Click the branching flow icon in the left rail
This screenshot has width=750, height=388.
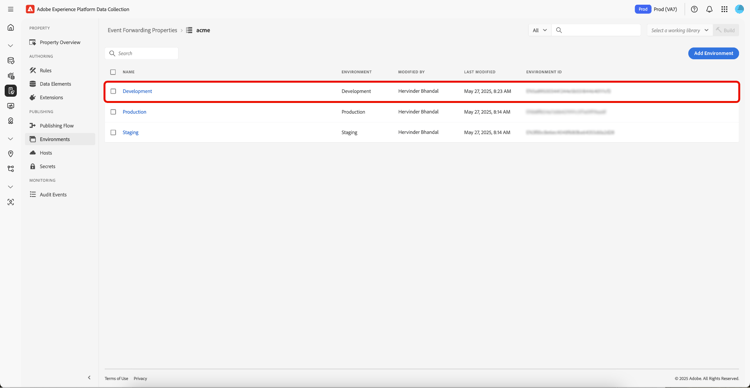[x=11, y=168]
